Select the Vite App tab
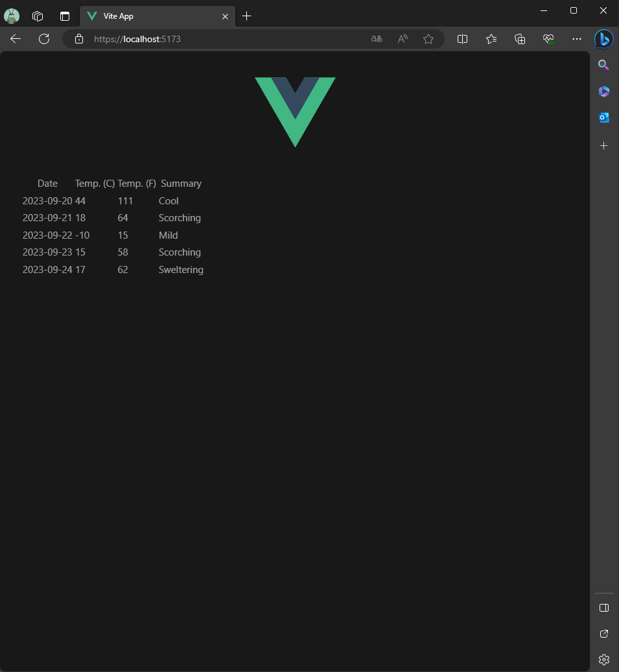The width and height of the screenshot is (619, 672). (158, 16)
